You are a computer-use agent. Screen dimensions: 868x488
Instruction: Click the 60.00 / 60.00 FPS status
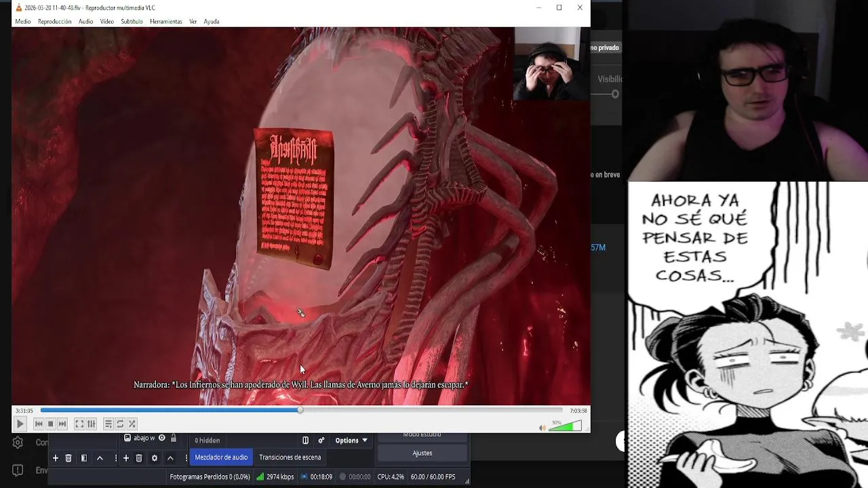tap(433, 477)
